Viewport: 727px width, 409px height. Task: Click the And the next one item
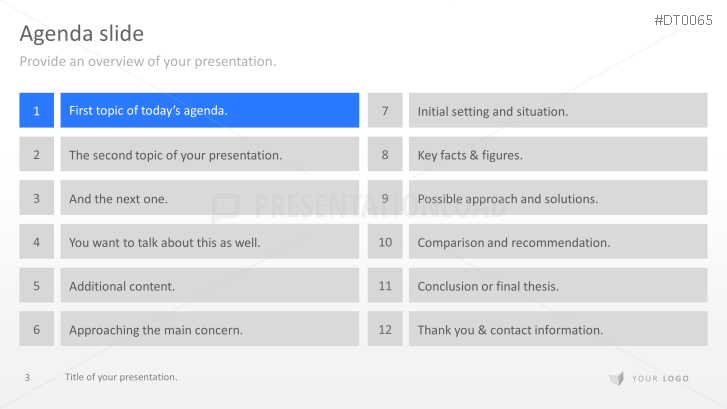click(209, 198)
